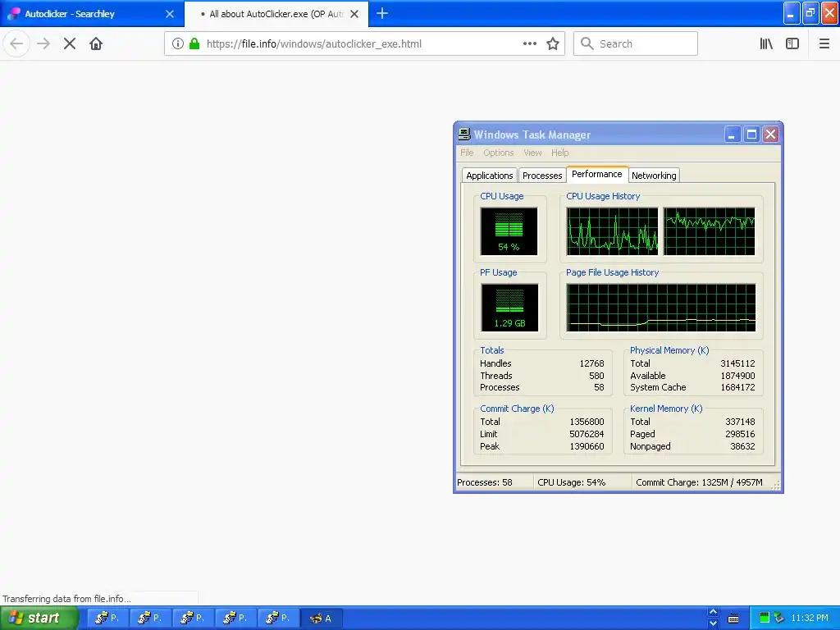Viewport: 840px width, 630px height.
Task: Click the Handles value 12768
Action: [x=591, y=363]
